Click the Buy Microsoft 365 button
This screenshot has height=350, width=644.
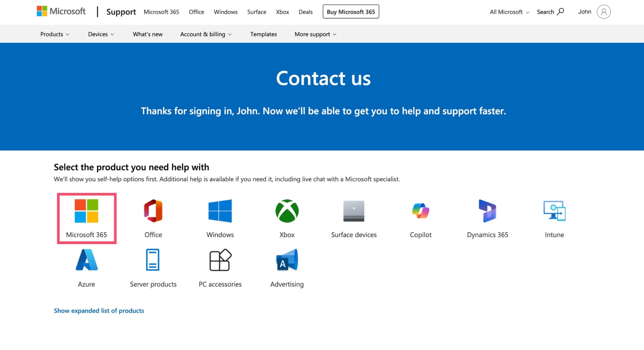tap(351, 12)
